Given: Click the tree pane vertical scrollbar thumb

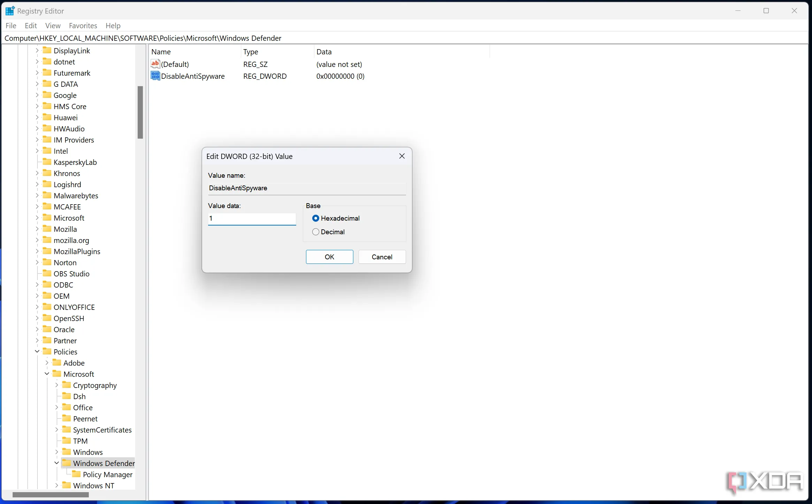Looking at the screenshot, I should pyautogui.click(x=140, y=112).
